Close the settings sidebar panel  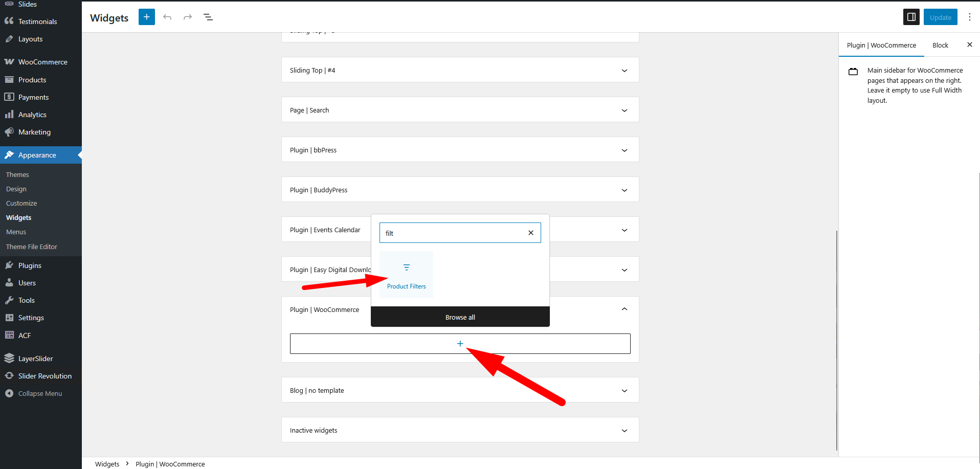(x=970, y=45)
